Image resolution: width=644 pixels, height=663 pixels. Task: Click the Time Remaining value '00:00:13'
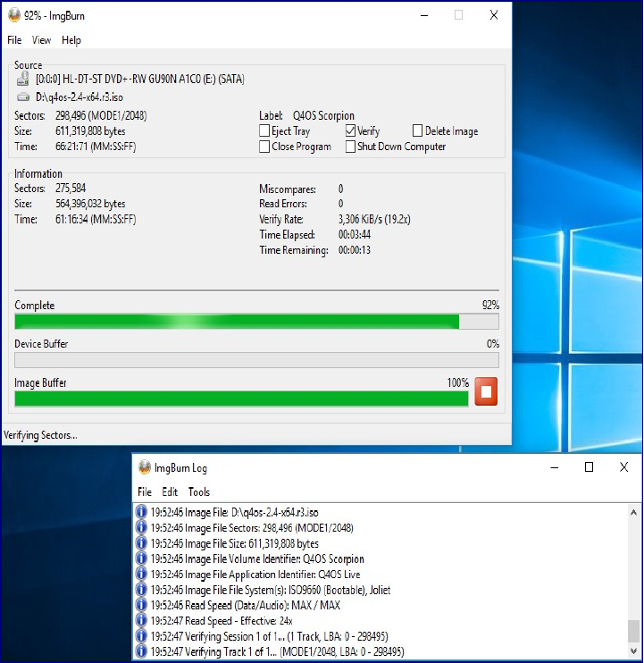(x=354, y=250)
